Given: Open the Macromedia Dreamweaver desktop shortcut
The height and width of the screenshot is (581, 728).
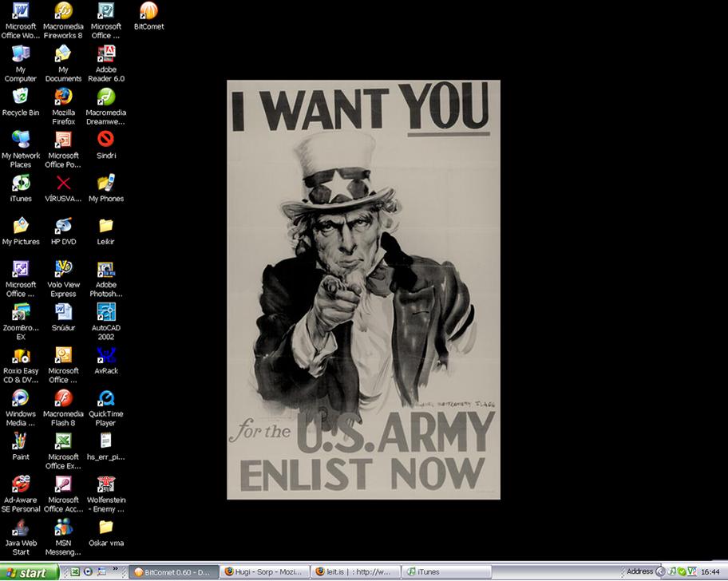Looking at the screenshot, I should pos(106,107).
